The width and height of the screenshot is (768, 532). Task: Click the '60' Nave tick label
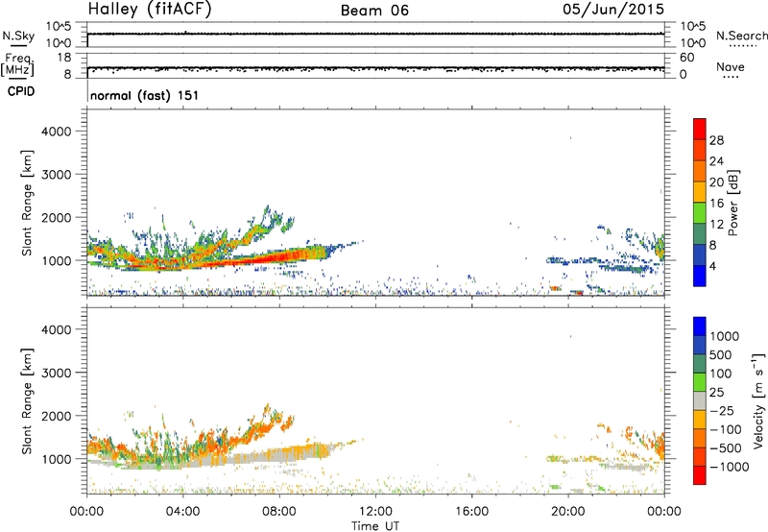686,58
